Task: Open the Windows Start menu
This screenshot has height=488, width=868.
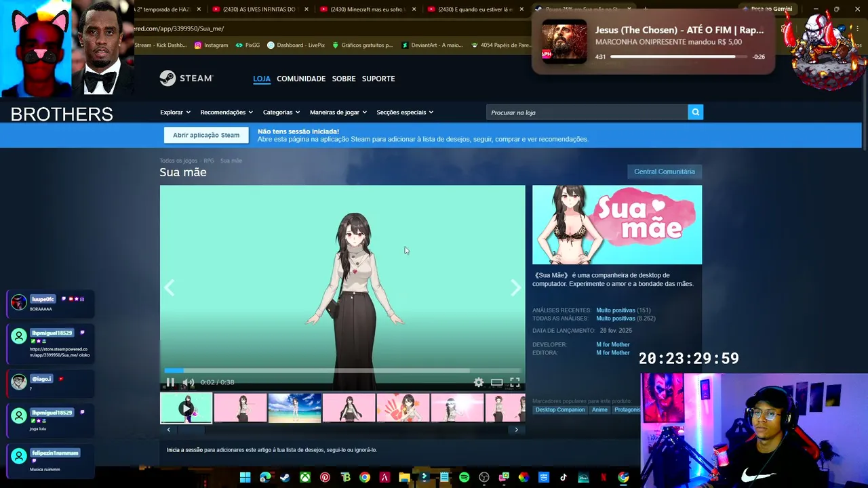Action: point(245,477)
